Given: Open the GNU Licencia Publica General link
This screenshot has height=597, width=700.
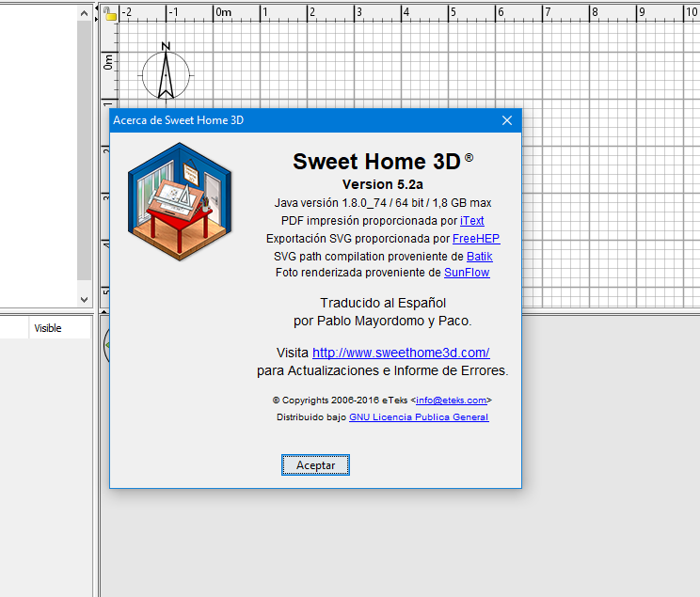Looking at the screenshot, I should (x=419, y=417).
